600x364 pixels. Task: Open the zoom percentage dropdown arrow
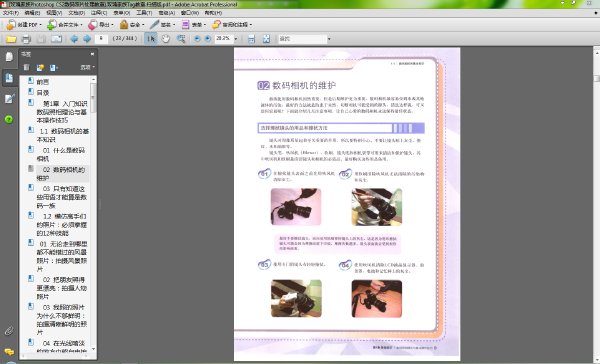point(236,39)
